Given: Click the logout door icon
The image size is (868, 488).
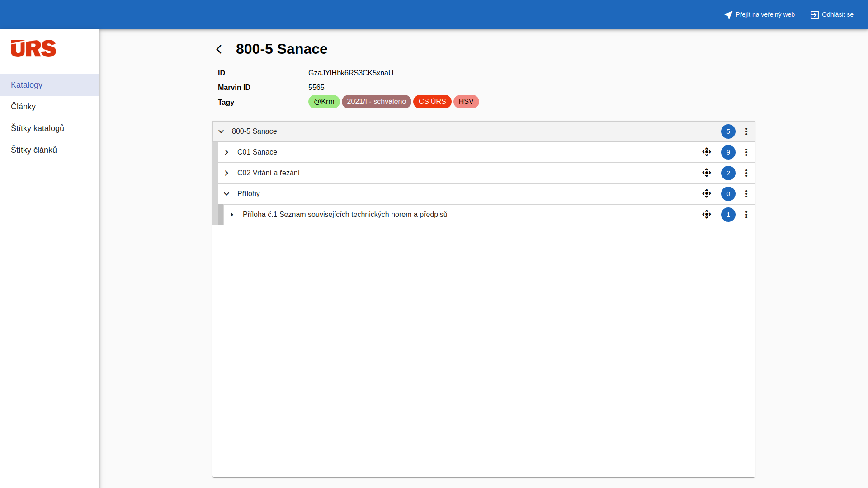Looking at the screenshot, I should pyautogui.click(x=815, y=15).
